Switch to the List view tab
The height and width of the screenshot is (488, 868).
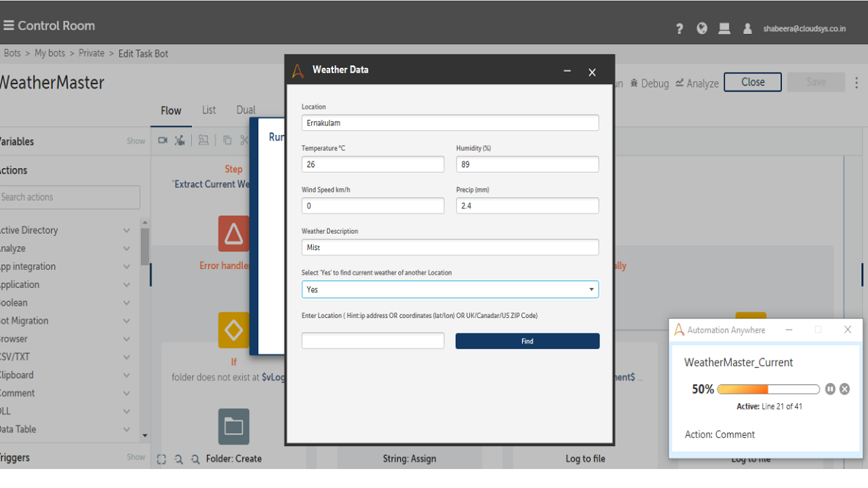click(209, 110)
